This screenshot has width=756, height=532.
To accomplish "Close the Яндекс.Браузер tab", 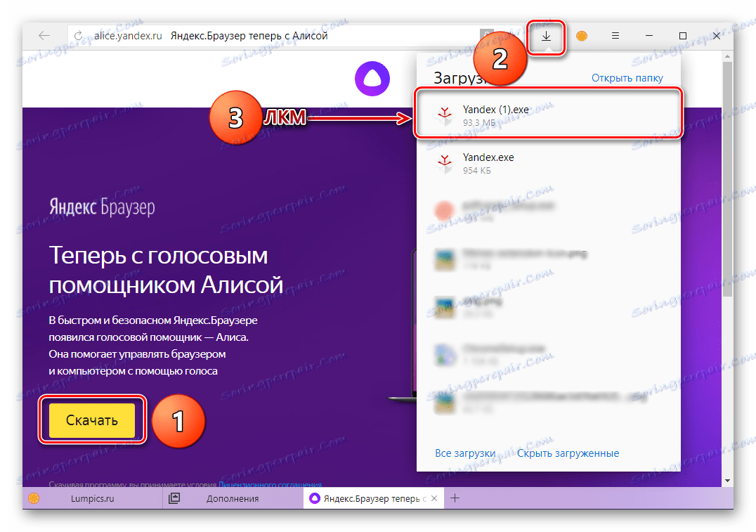I will [434, 498].
